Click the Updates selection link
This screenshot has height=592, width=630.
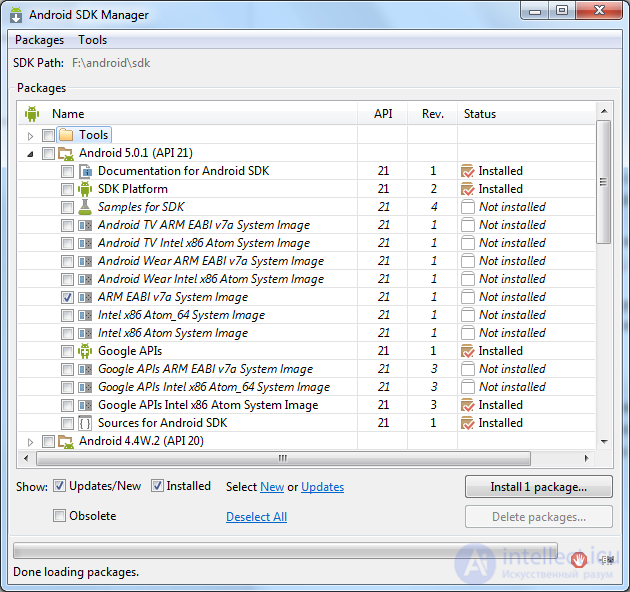323,487
